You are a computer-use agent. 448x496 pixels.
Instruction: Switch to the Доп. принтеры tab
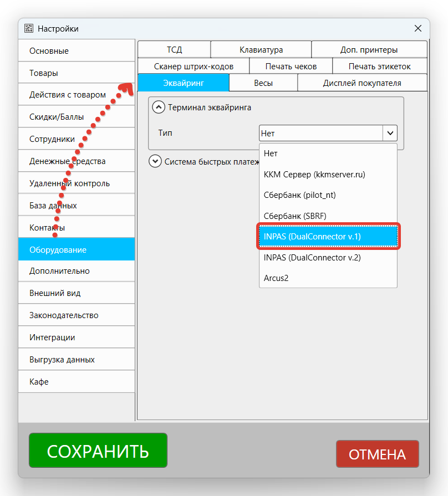[369, 49]
